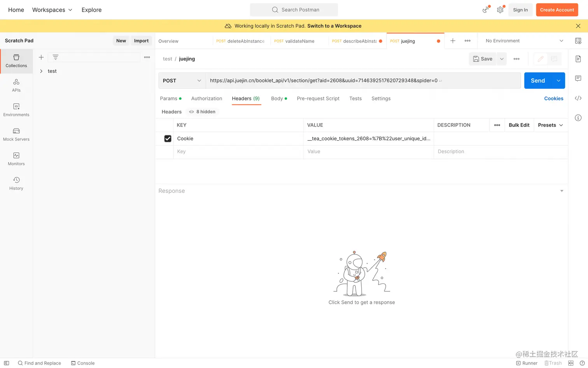Open the help icon in status bar

pyautogui.click(x=582, y=363)
